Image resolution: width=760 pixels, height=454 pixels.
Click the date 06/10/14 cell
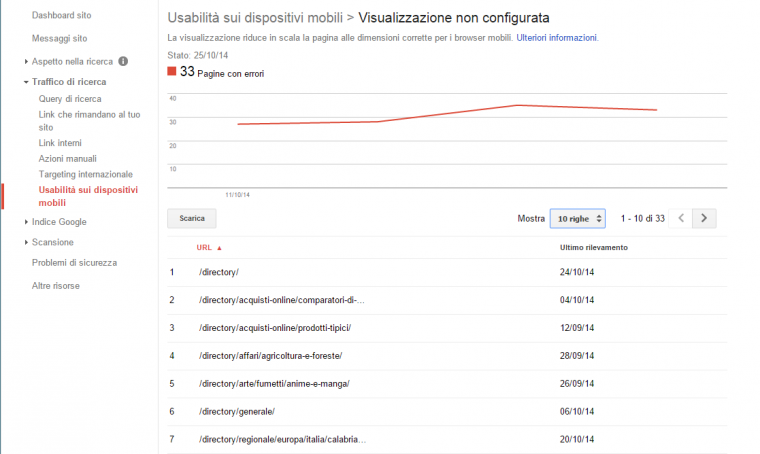(x=577, y=412)
